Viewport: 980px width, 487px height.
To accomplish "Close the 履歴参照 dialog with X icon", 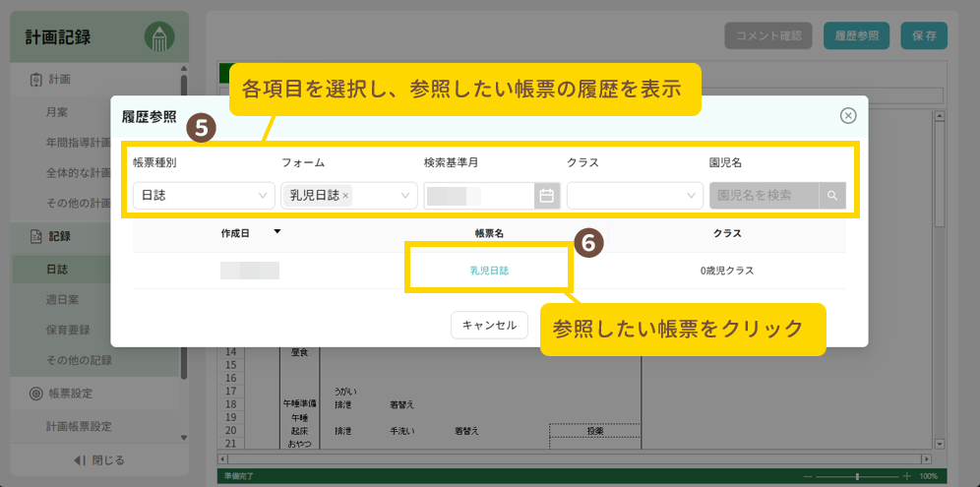I will [848, 116].
